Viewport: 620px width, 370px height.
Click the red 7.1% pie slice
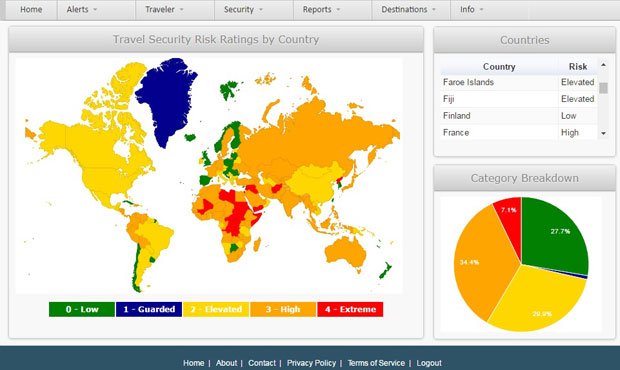pyautogui.click(x=510, y=221)
